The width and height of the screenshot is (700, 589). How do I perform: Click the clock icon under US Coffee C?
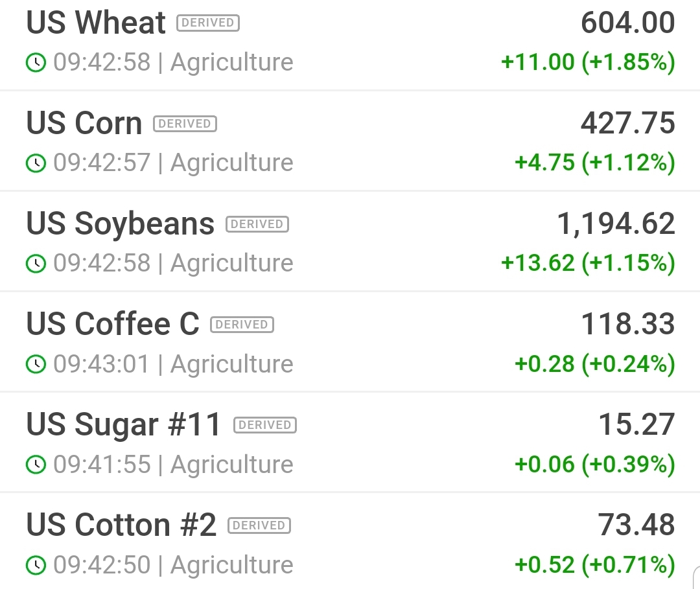[36, 364]
